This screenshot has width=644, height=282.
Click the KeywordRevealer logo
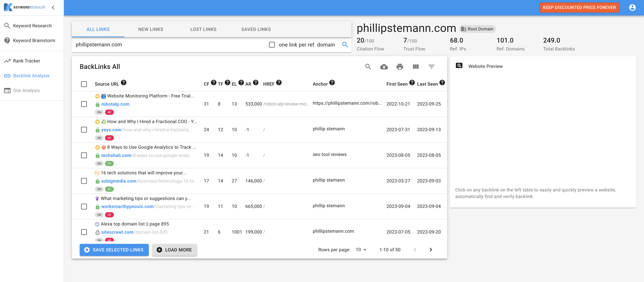point(25,7)
